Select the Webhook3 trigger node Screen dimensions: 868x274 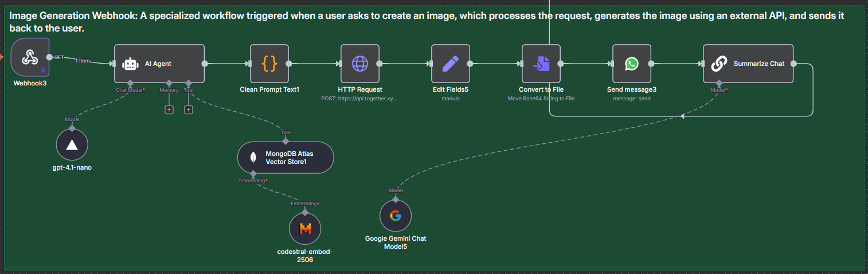29,57
